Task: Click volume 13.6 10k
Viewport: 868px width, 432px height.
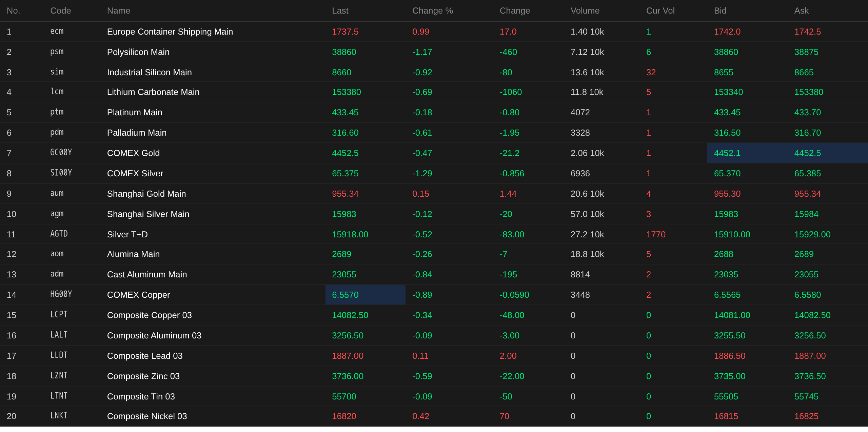Action: pos(587,72)
